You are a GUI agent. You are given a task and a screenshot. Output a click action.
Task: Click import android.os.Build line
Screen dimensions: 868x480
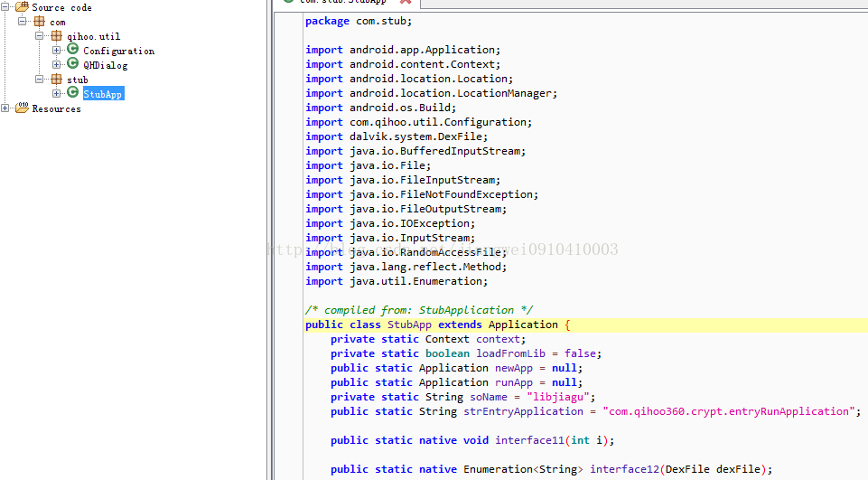(x=381, y=108)
